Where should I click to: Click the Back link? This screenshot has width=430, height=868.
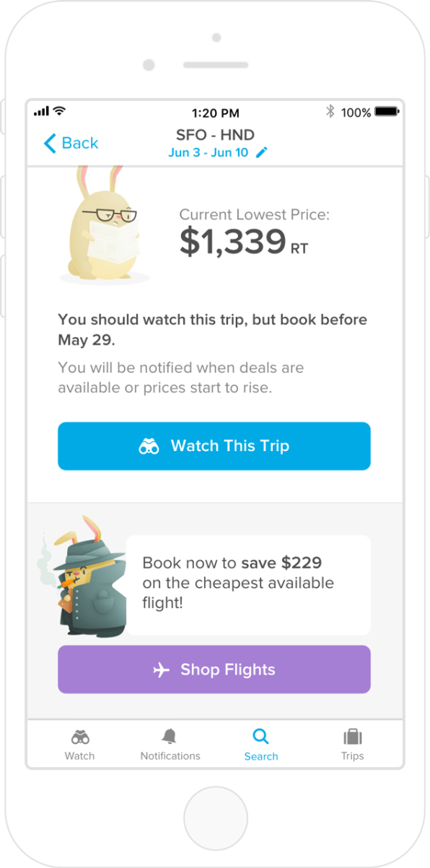(x=76, y=144)
